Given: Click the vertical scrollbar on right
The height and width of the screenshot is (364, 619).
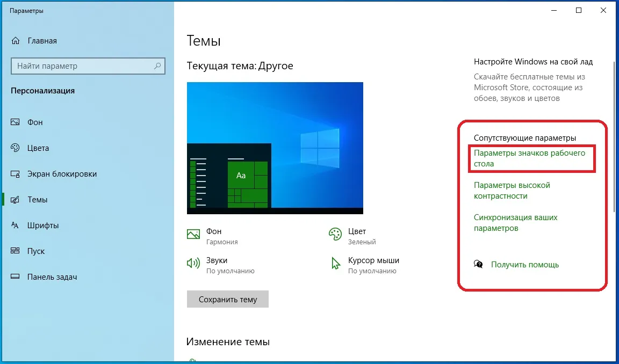Looking at the screenshot, I should (x=614, y=138).
